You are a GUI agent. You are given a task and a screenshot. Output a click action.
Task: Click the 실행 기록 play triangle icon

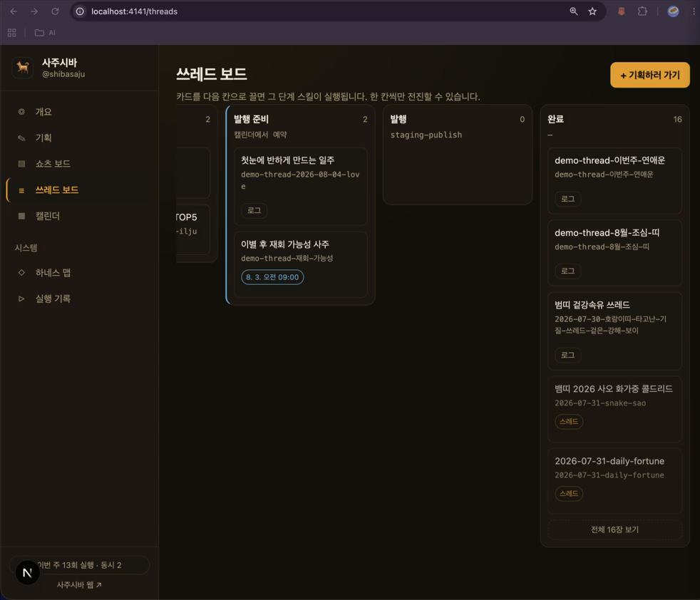[x=21, y=299]
